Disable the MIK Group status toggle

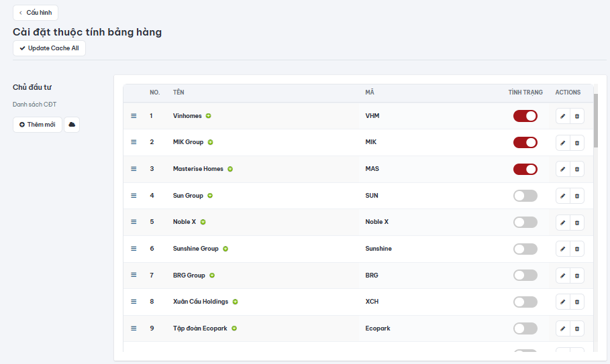point(525,142)
